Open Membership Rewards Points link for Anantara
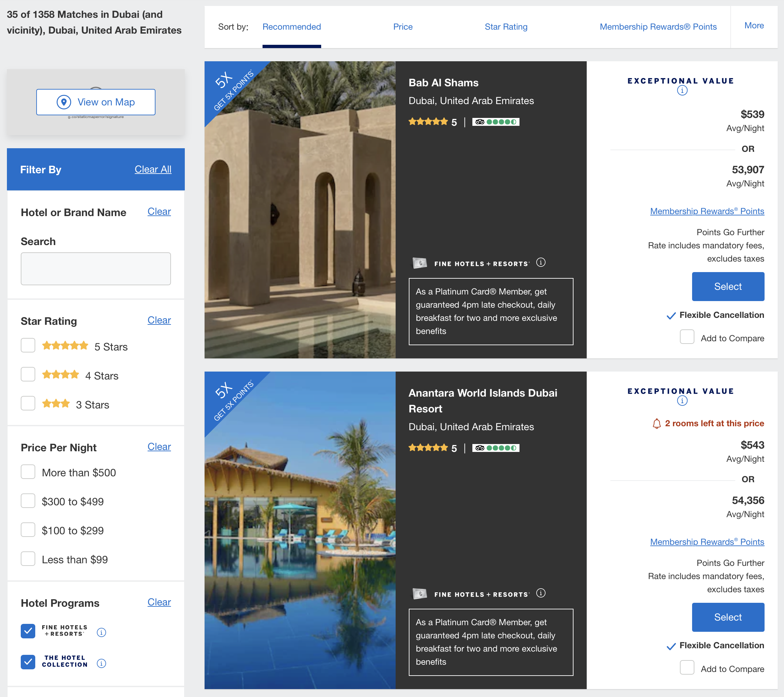 [x=707, y=542]
